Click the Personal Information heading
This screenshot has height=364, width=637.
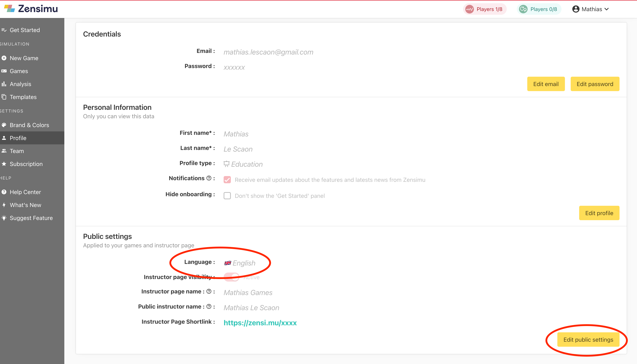117,107
